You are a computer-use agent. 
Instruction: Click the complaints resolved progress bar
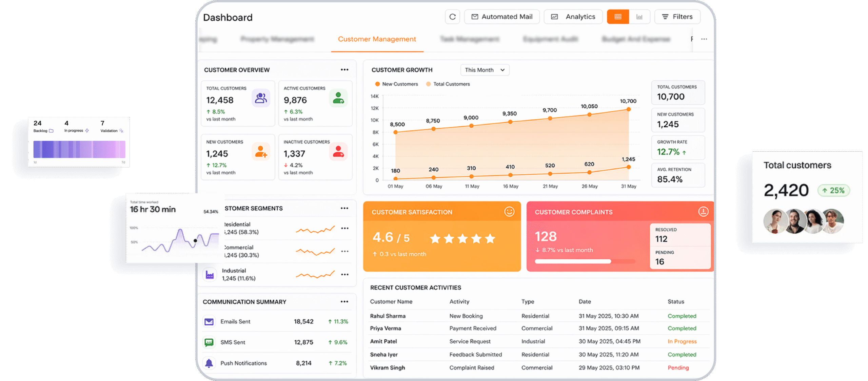click(585, 261)
